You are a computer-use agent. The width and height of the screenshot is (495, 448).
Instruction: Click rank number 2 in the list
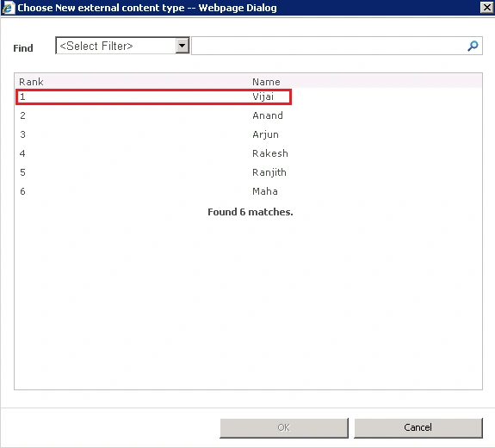click(22, 115)
